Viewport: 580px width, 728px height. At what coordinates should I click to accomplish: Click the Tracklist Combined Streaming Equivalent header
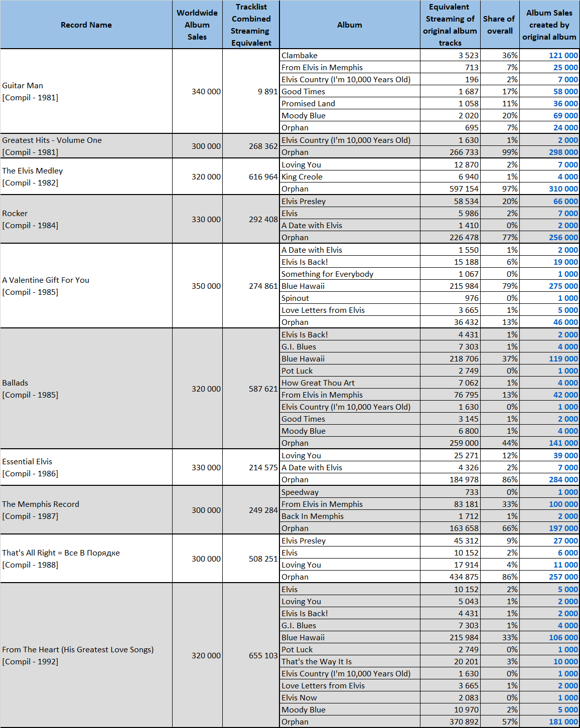[x=251, y=25]
